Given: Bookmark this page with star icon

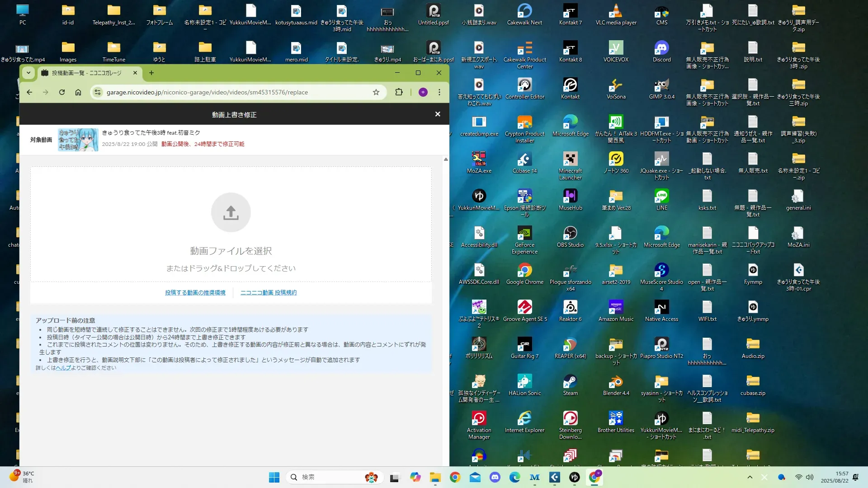Looking at the screenshot, I should (376, 92).
